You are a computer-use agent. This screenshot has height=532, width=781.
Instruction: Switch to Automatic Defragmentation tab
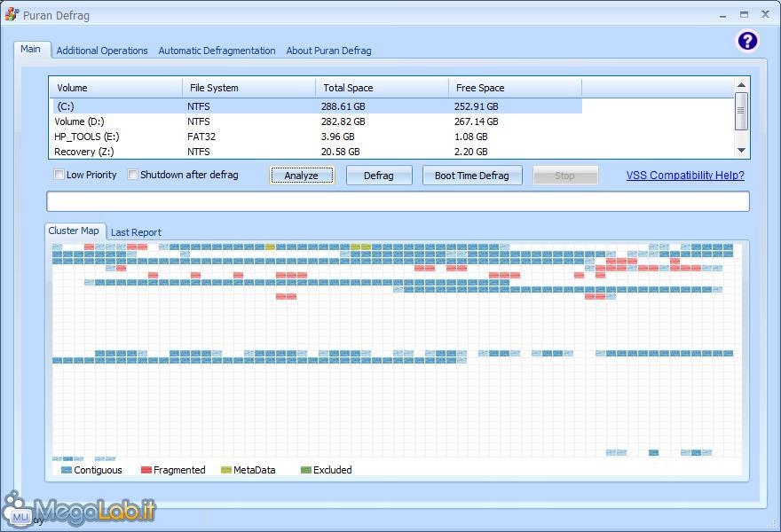[x=217, y=51]
